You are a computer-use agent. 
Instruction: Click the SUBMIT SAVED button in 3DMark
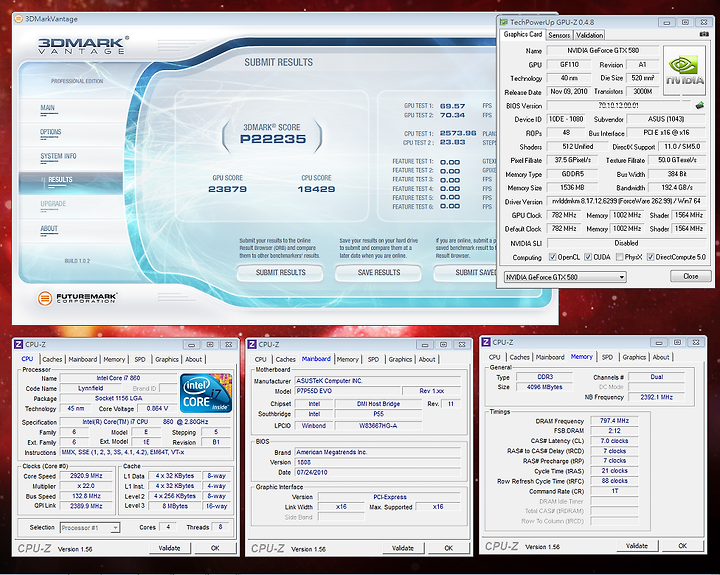click(465, 272)
